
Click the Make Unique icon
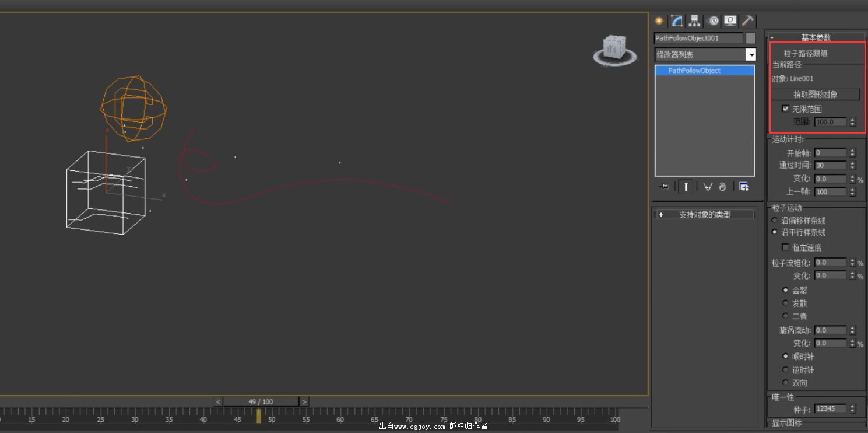click(x=708, y=187)
